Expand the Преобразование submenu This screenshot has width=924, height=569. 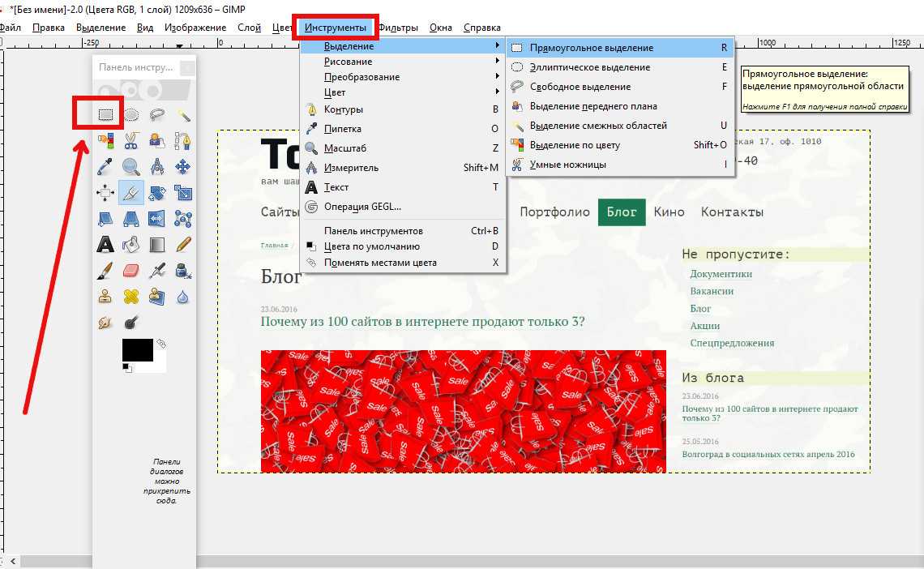[x=361, y=77]
